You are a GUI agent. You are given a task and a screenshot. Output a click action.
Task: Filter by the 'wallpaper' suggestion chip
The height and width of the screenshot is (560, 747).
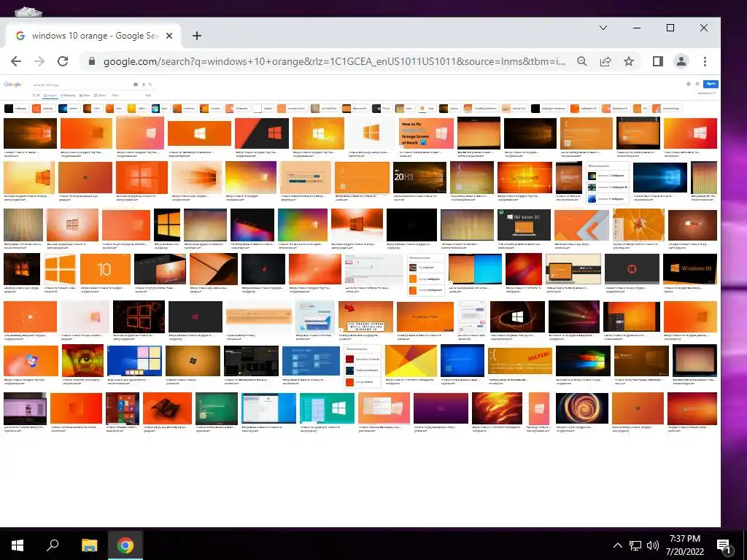[17, 109]
